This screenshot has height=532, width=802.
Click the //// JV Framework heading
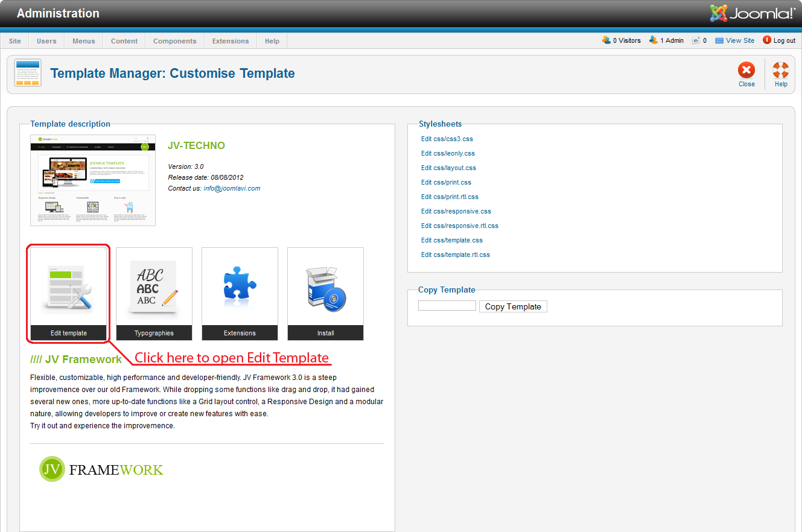[76, 359]
